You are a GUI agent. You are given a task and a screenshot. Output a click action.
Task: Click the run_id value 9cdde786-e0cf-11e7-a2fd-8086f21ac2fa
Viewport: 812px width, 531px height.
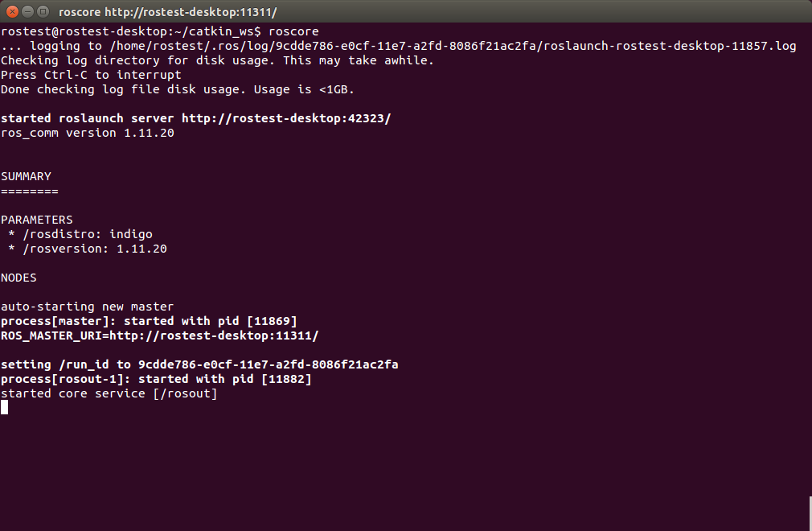tap(269, 364)
